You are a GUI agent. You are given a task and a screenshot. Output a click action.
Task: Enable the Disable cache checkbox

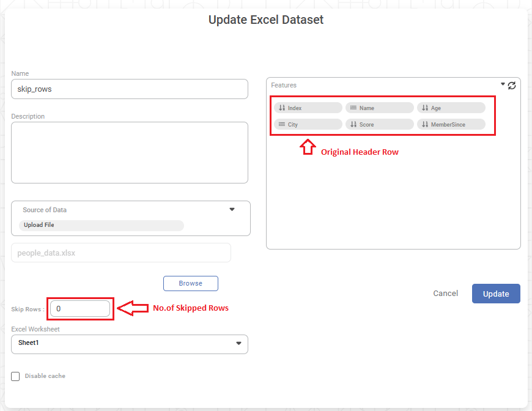tap(15, 376)
